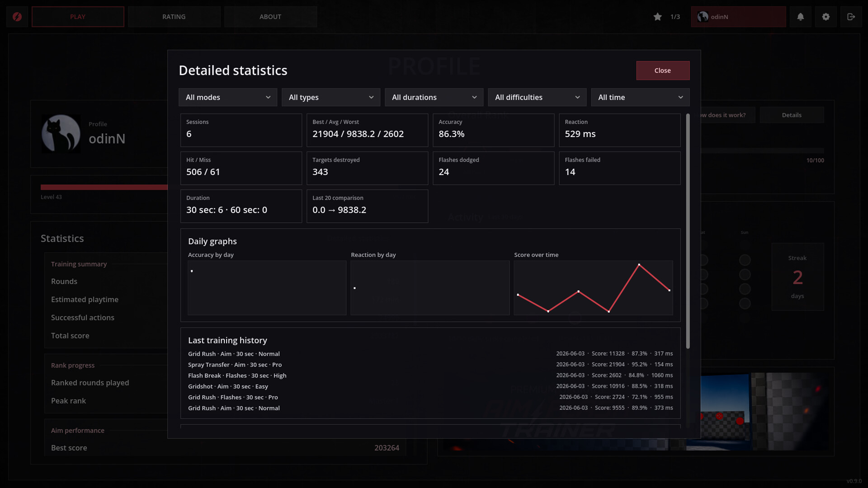
Task: Expand the All durations dropdown
Action: tap(434, 97)
